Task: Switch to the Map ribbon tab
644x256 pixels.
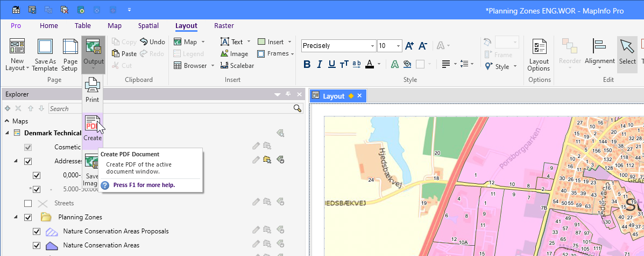Action: pyautogui.click(x=115, y=25)
